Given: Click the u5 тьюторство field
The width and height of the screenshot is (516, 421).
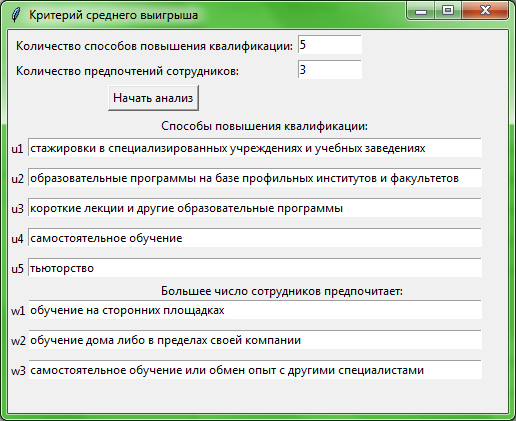Looking at the screenshot, I should tap(255, 268).
